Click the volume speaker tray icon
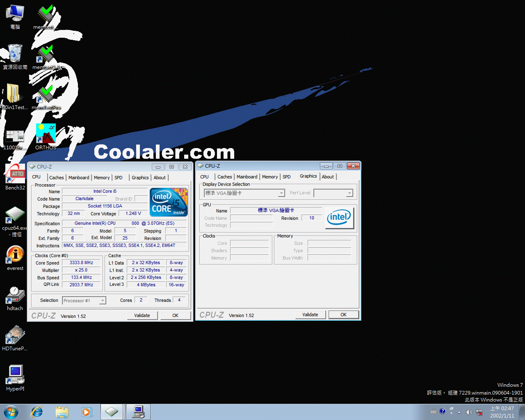 469,412
